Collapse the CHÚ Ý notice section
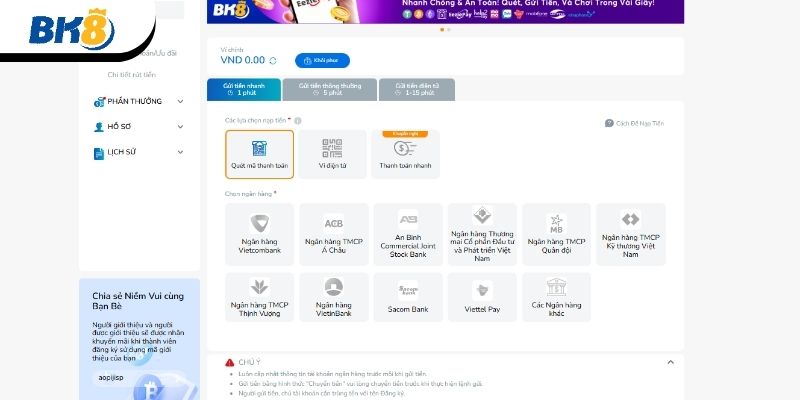800x400 pixels. click(x=670, y=362)
